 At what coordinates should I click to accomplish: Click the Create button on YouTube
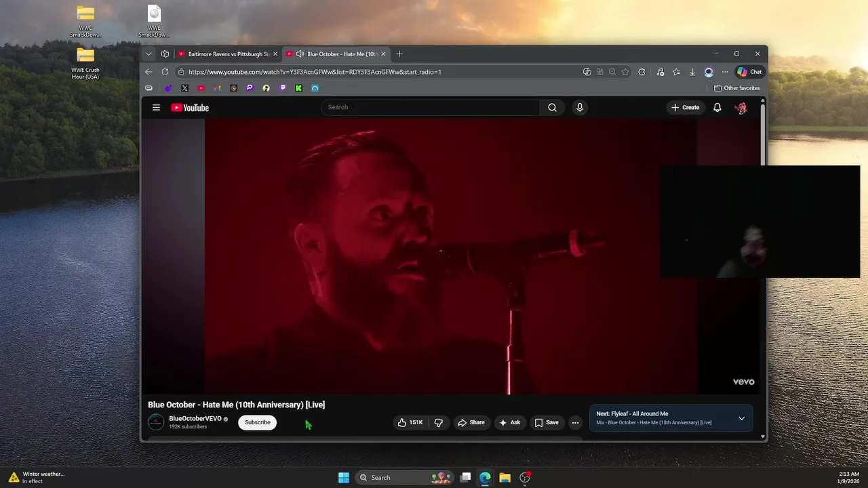[685, 107]
